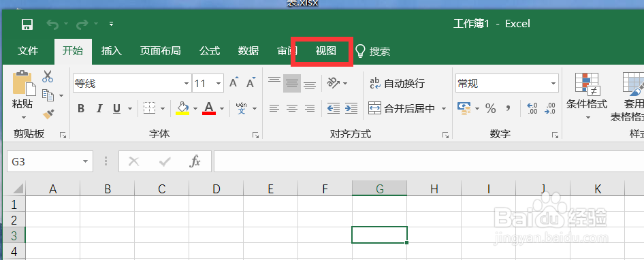Expand the Font Color dropdown arrow
644x260 pixels.
[222, 109]
